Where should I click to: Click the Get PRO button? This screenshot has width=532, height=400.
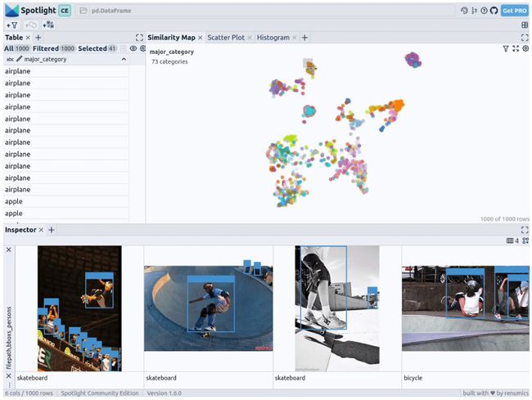(514, 11)
